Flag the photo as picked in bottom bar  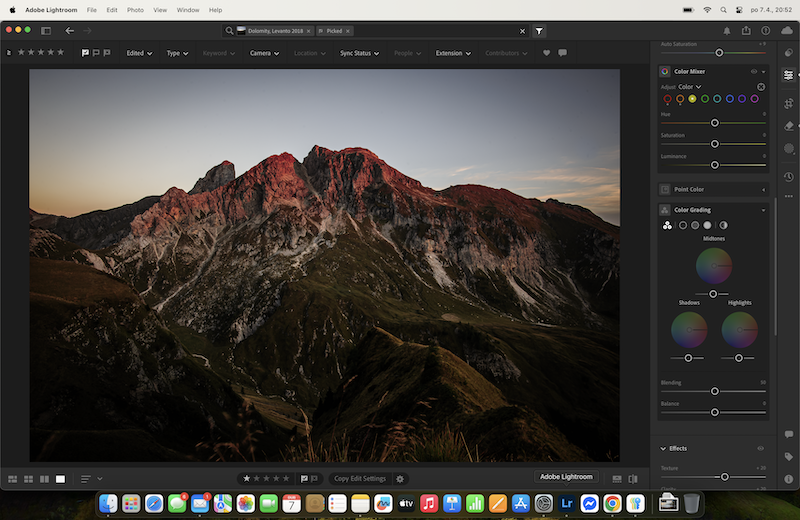304,479
